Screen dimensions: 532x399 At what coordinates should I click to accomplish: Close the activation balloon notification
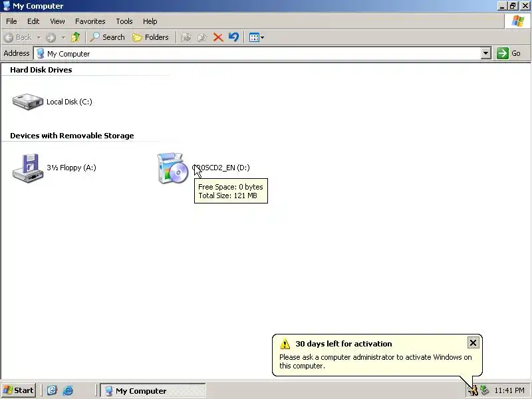point(473,342)
